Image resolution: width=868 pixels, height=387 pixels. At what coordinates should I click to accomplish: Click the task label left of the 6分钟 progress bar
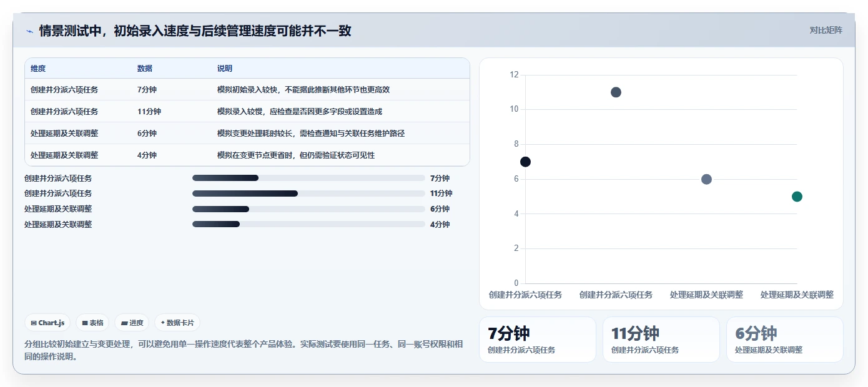(x=58, y=208)
